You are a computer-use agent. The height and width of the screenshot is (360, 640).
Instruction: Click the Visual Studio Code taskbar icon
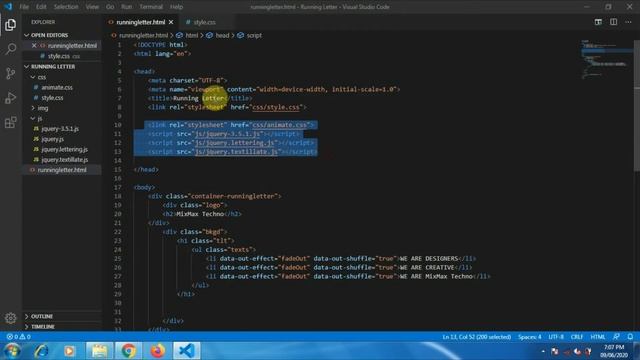coord(187,351)
